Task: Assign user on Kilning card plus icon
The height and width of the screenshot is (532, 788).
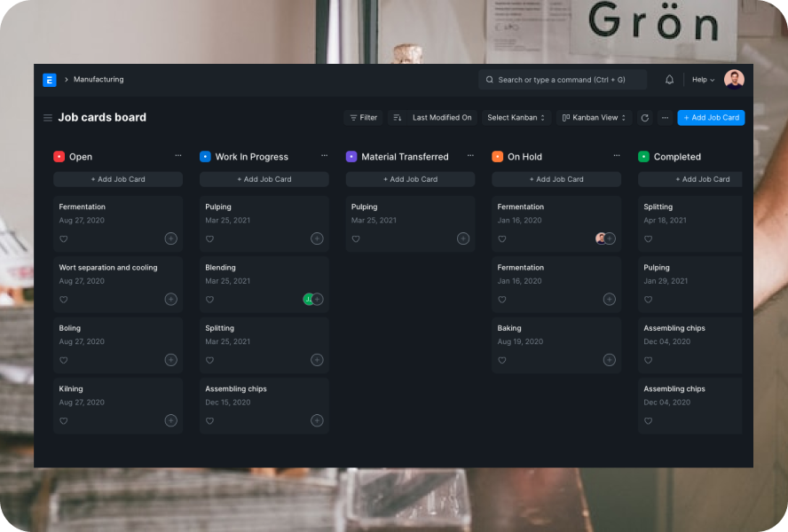Action: point(170,420)
